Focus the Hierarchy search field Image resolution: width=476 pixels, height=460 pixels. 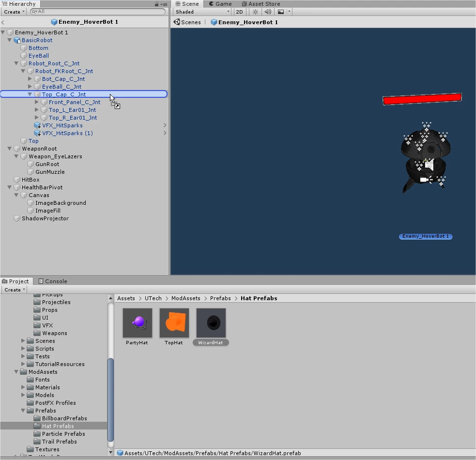[98, 12]
